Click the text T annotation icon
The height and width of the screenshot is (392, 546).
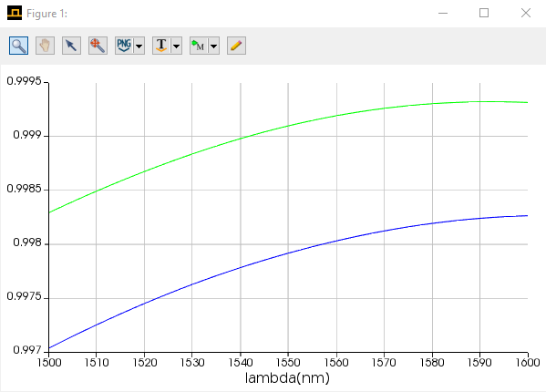tap(161, 46)
